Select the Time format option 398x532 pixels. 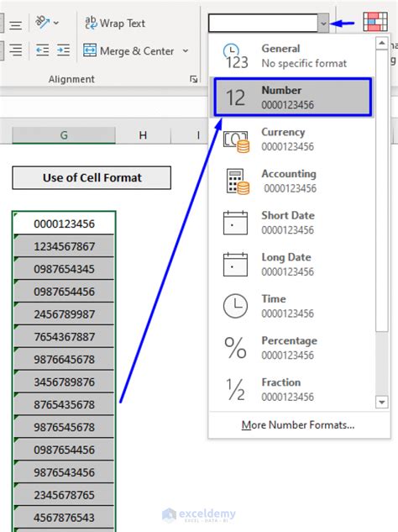292,306
